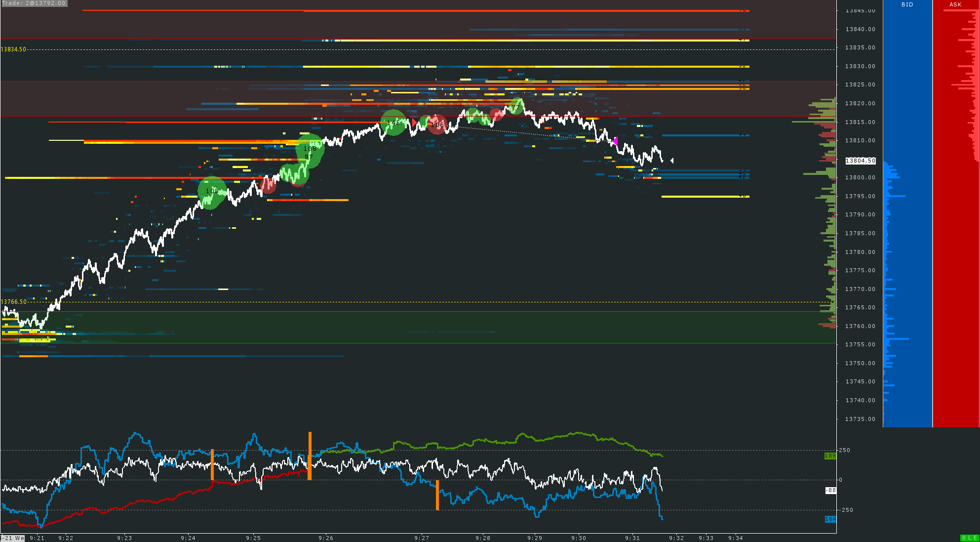Click the tall orange marker bar near 9:26

310,456
